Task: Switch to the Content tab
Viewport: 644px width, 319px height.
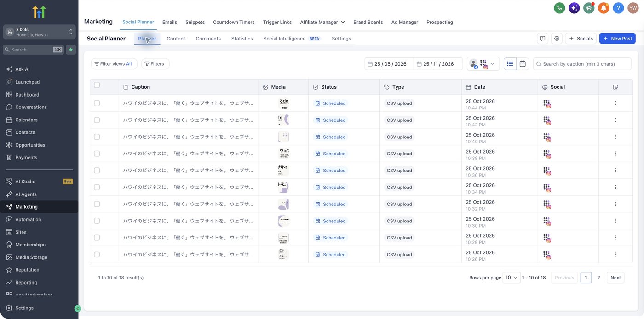Action: pyautogui.click(x=176, y=39)
